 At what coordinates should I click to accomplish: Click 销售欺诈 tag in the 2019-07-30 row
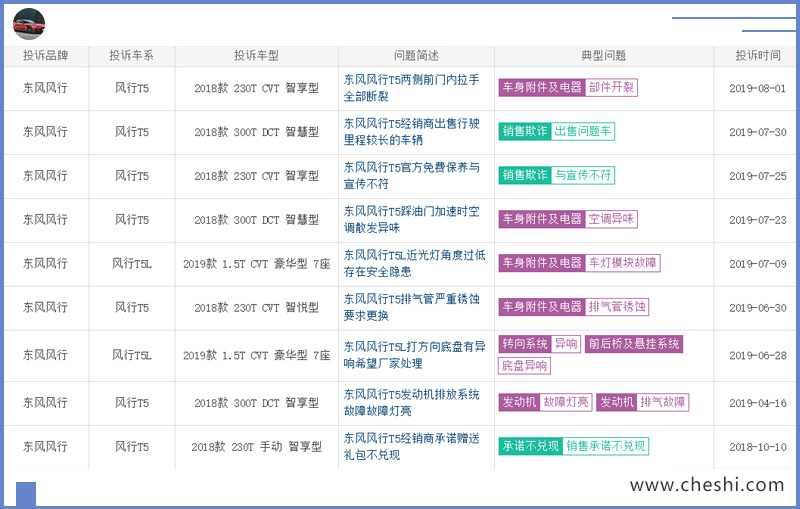pyautogui.click(x=525, y=131)
